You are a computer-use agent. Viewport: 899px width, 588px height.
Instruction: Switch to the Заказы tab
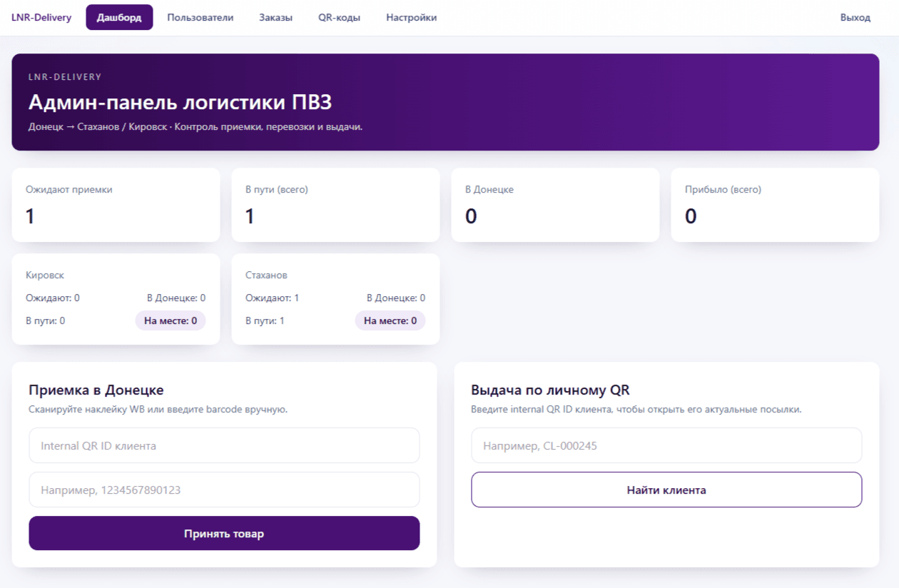pos(275,17)
